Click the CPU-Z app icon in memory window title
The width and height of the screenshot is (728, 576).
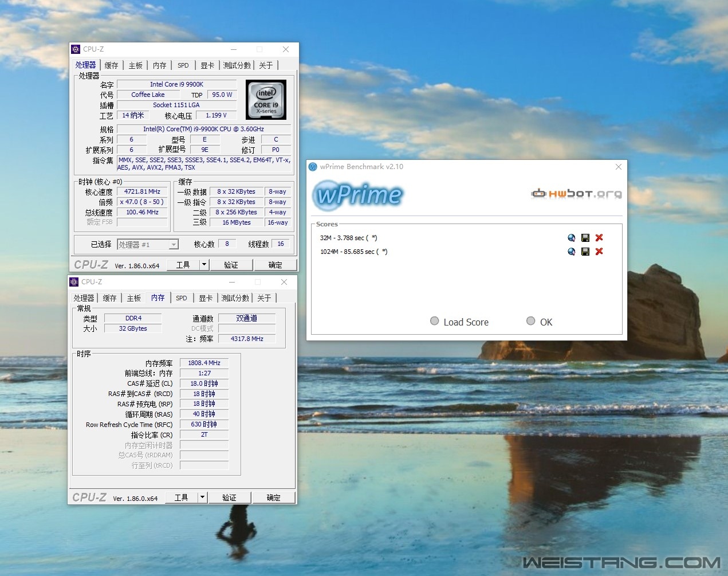(74, 282)
